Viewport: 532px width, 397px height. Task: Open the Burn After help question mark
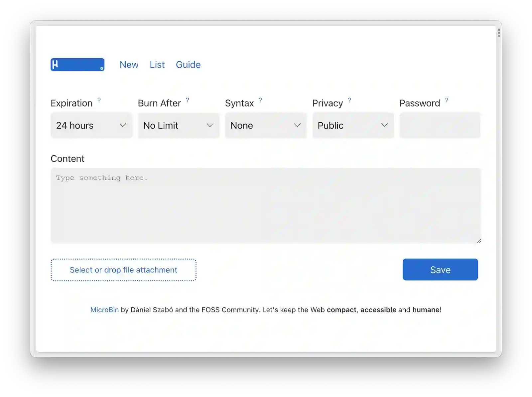pos(188,100)
